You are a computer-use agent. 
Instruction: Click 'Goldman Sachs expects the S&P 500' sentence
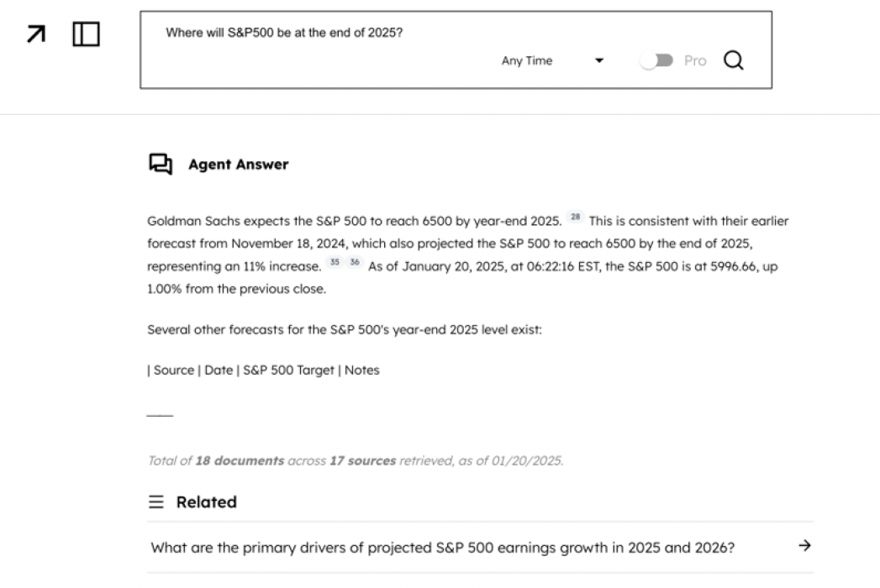coord(354,221)
